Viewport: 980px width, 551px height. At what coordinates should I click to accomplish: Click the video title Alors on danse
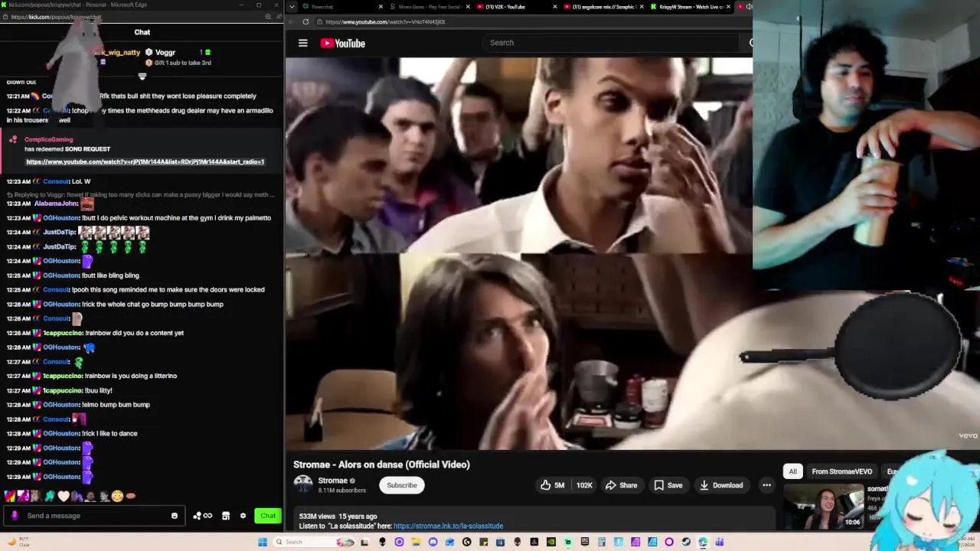(381, 465)
